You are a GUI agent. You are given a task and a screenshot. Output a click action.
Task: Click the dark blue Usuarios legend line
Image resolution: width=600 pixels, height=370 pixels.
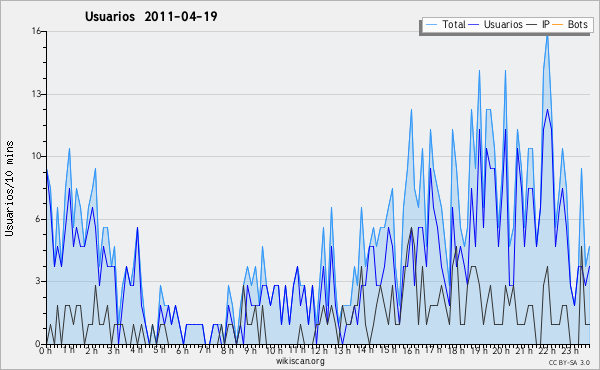pos(474,24)
